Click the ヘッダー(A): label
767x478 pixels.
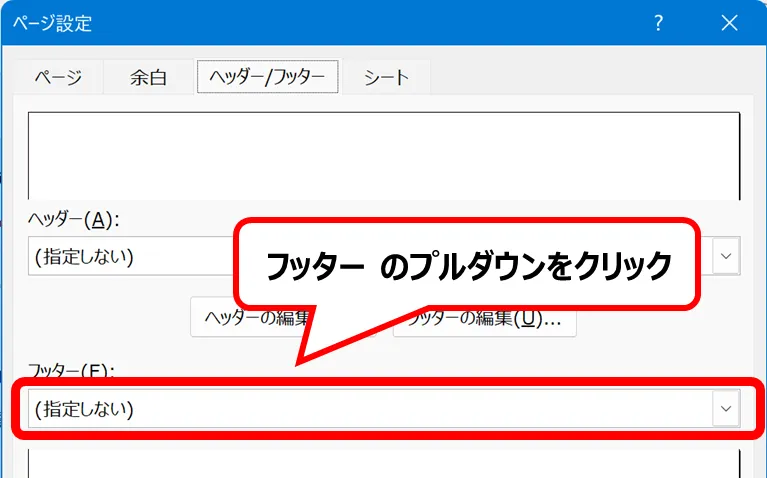click(x=75, y=220)
